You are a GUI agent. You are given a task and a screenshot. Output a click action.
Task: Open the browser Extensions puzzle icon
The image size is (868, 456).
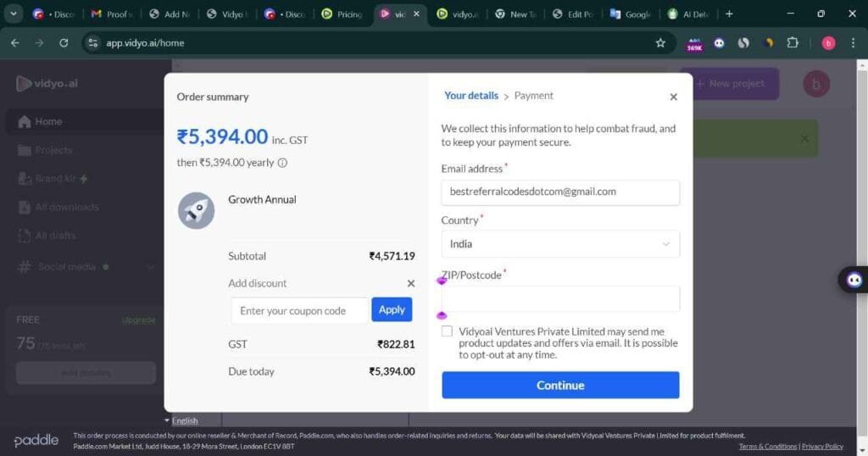pos(793,42)
